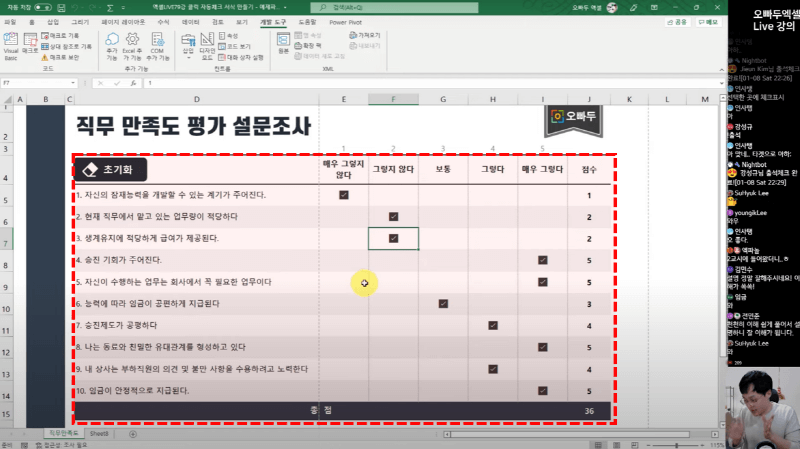Uncheck the 그렇다 checkbox for question 7
Viewport: 800px width, 449px height.
[x=493, y=325]
